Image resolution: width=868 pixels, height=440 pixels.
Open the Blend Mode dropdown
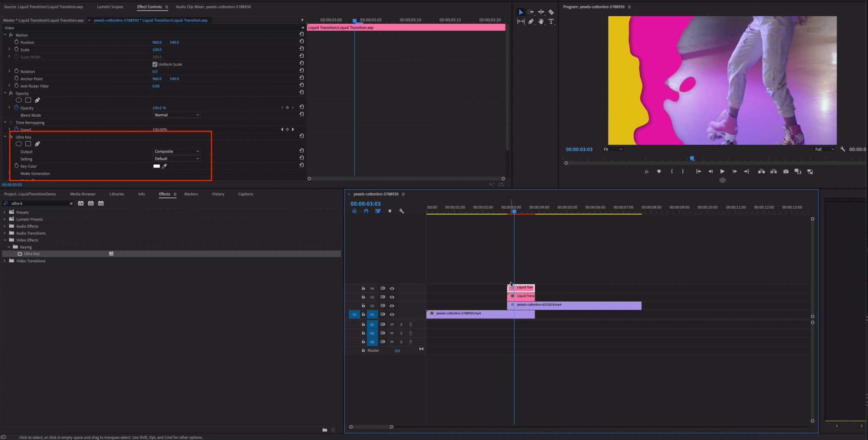tap(176, 115)
